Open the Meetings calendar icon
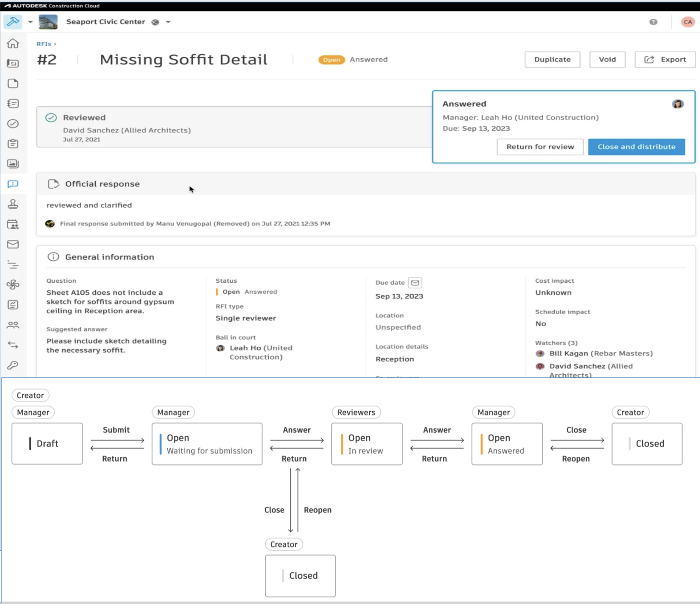Viewport: 700px width, 604px height. pyautogui.click(x=13, y=224)
